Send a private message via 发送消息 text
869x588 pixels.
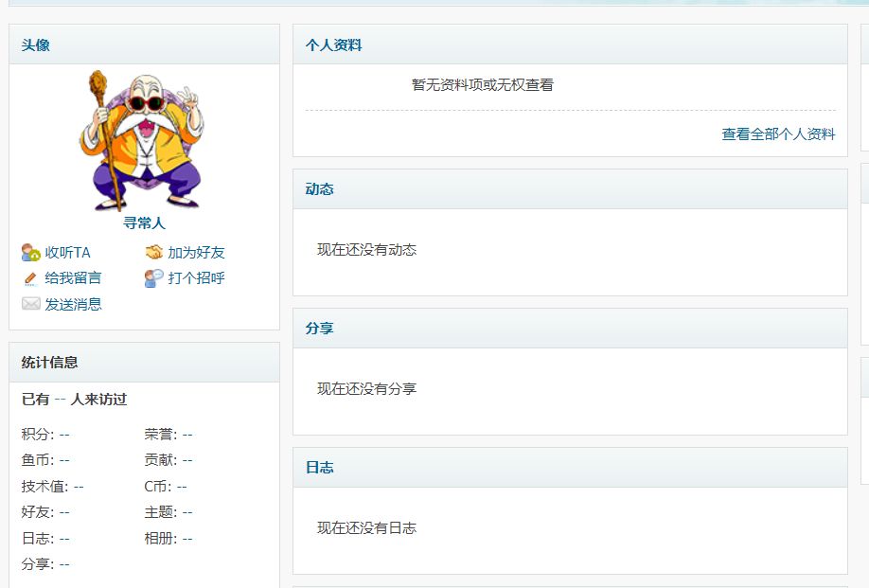click(73, 304)
